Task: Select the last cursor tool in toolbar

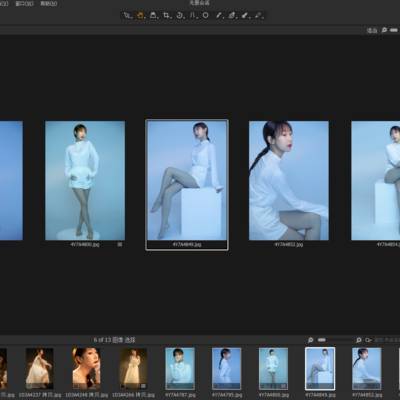Action: pos(258,15)
